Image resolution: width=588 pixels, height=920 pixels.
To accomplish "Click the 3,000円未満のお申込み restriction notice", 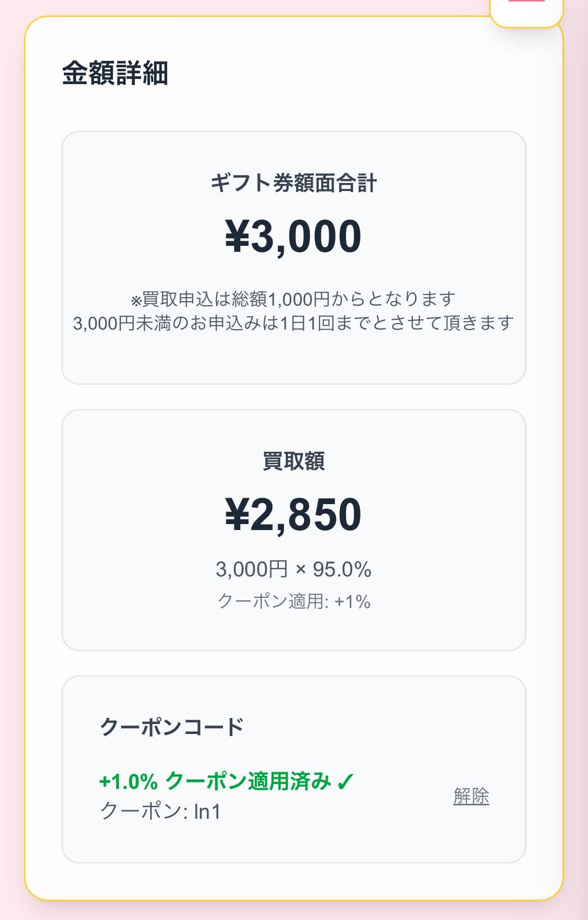I will pyautogui.click(x=293, y=323).
